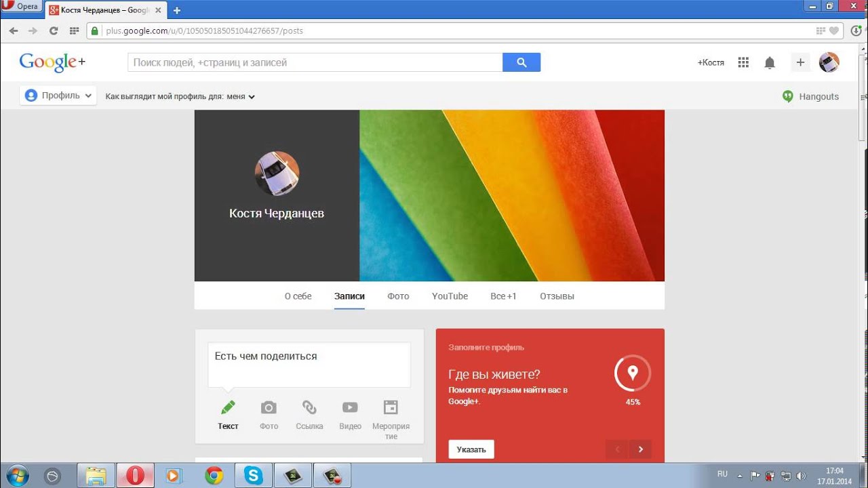The width and height of the screenshot is (868, 488).
Task: Click the 'Есть чем поделиться' share box
Action: (x=309, y=365)
